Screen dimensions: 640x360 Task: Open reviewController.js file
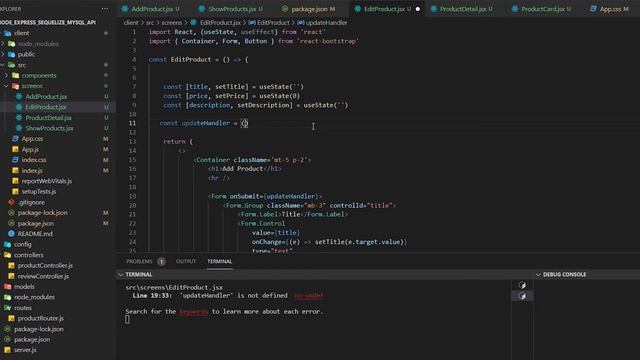(x=43, y=276)
